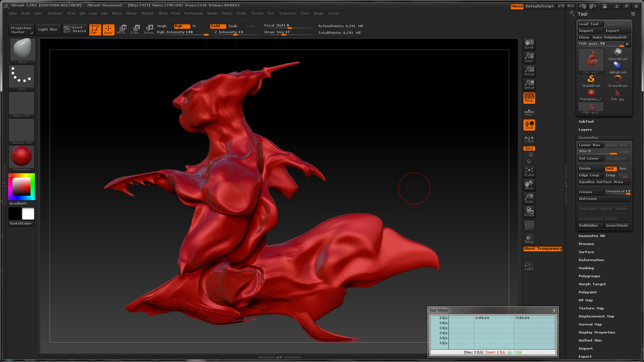Choose the EraserBrush tool icon

[x=618, y=80]
